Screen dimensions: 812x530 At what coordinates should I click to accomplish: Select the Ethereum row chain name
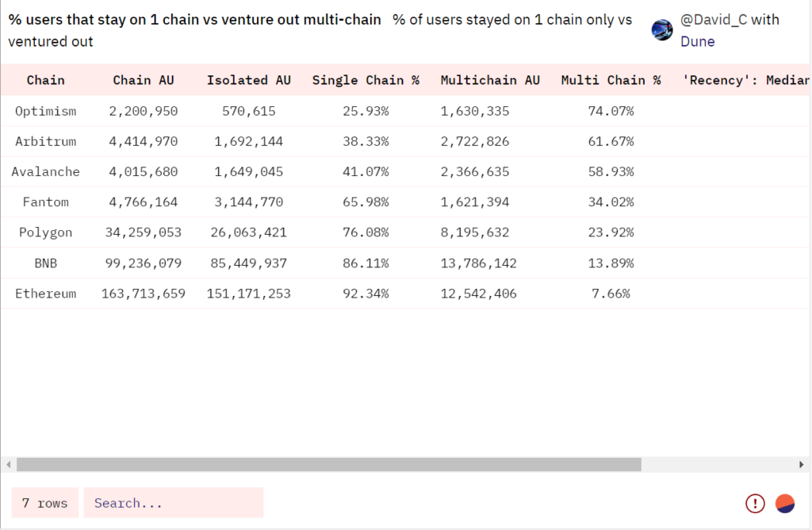click(45, 294)
